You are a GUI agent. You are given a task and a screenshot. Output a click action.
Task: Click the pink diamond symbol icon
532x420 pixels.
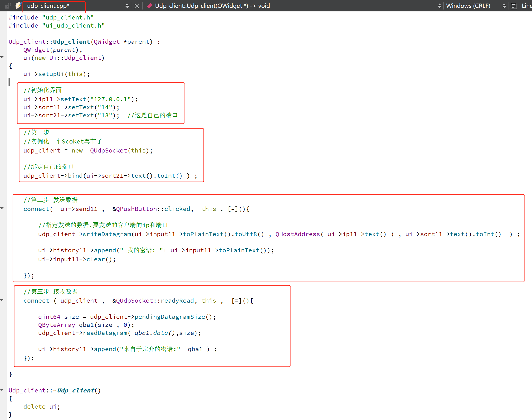pyautogui.click(x=149, y=6)
